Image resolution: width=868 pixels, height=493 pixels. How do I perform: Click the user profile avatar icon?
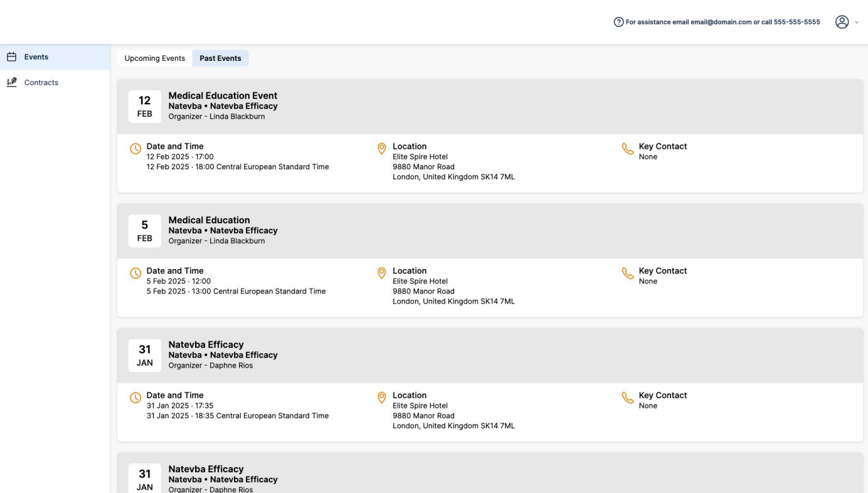[842, 22]
